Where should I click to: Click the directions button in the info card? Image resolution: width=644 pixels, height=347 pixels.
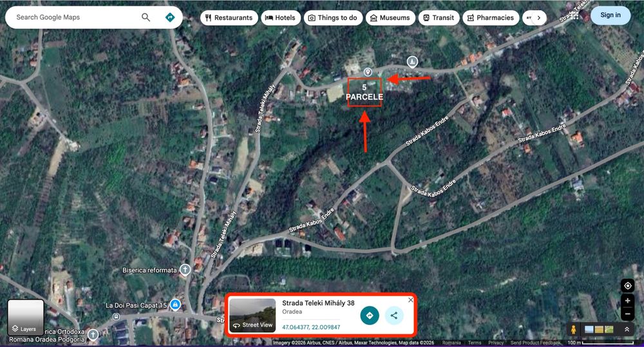370,315
